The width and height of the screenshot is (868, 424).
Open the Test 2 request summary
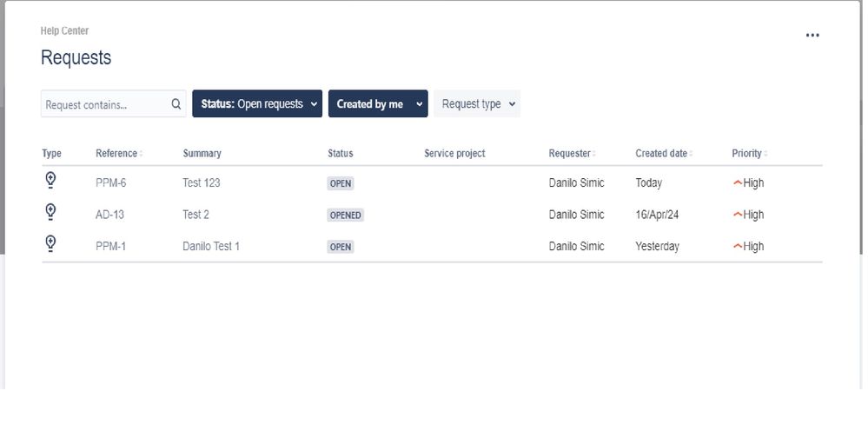pyautogui.click(x=196, y=215)
